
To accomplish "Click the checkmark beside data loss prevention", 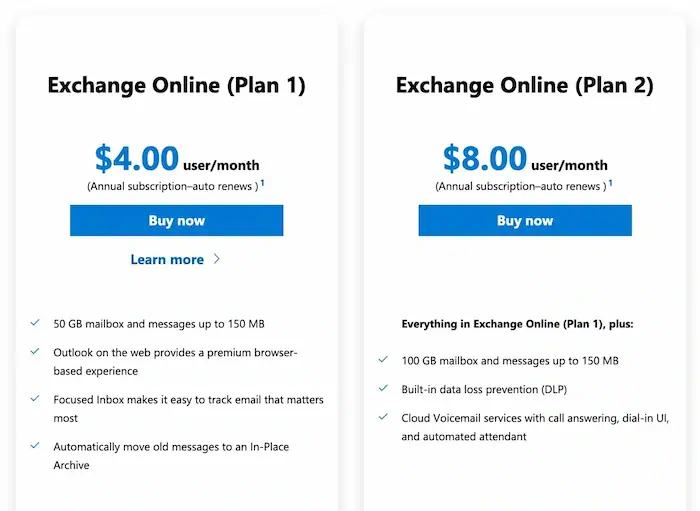I will pyautogui.click(x=383, y=388).
